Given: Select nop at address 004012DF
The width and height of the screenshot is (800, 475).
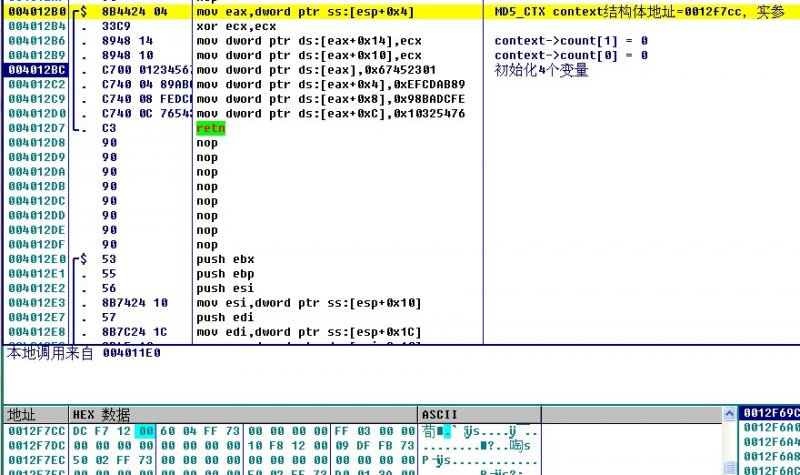Looking at the screenshot, I should tap(207, 244).
